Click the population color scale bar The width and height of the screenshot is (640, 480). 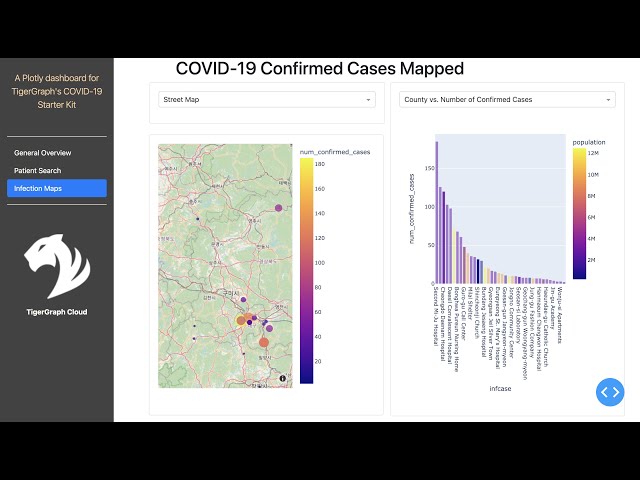pos(579,213)
